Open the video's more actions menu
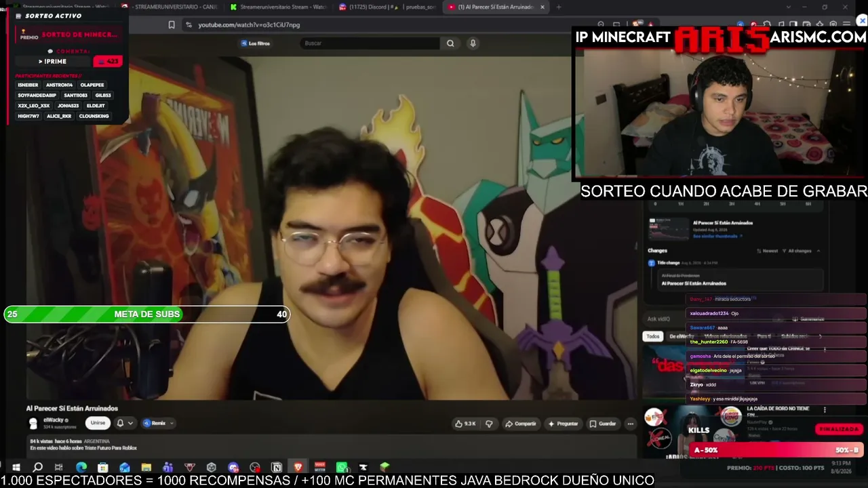 click(x=630, y=424)
